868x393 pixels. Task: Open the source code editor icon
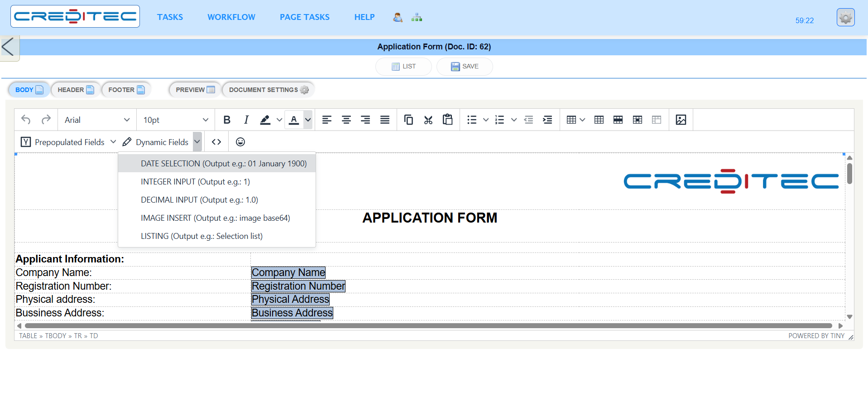click(216, 142)
